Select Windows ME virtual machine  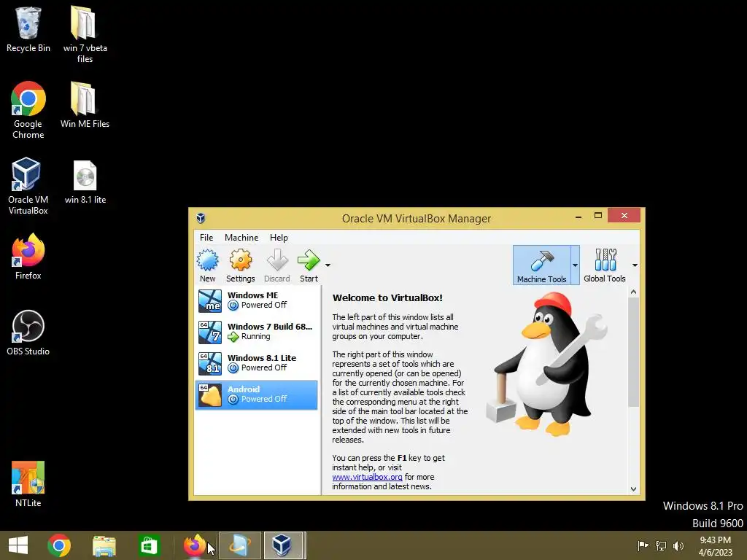point(256,300)
